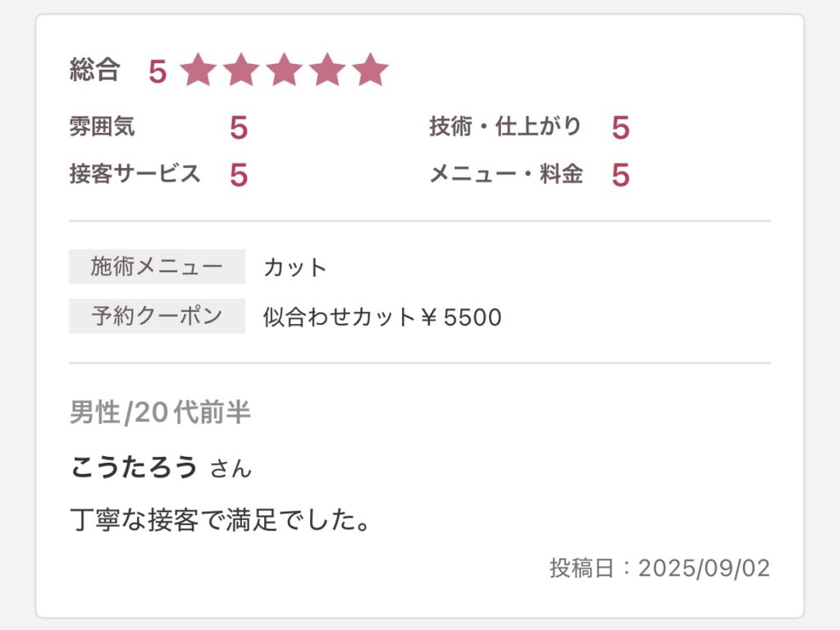Click the 接客サービス score value

pos(239,175)
